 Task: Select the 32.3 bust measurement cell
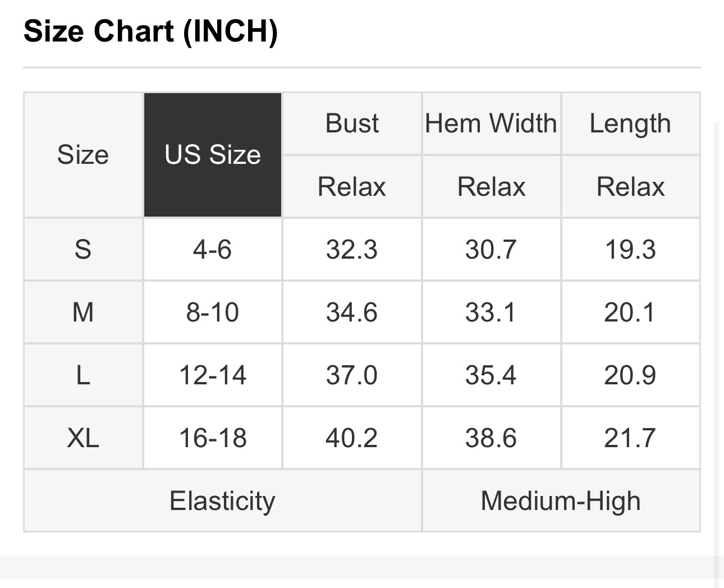click(352, 249)
